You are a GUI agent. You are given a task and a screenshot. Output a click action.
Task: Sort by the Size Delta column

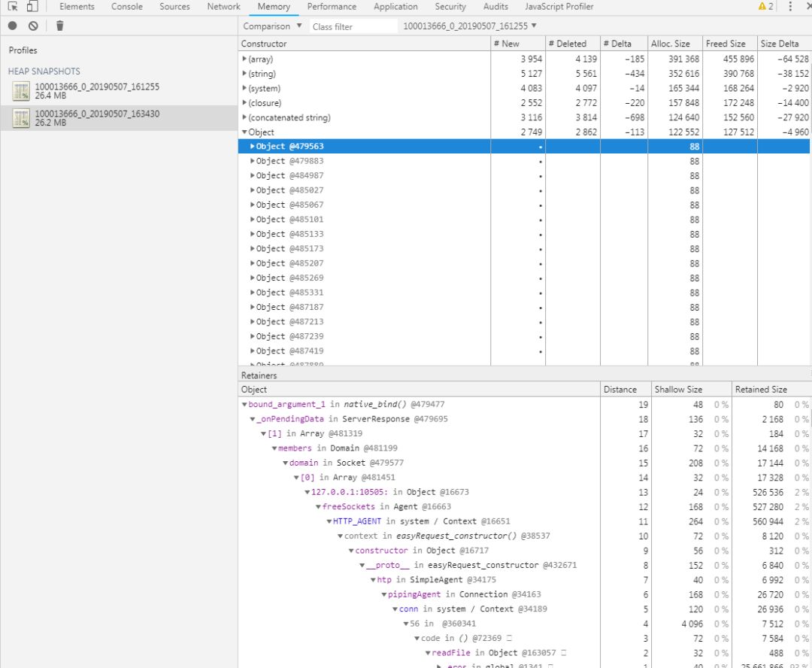[x=780, y=44]
